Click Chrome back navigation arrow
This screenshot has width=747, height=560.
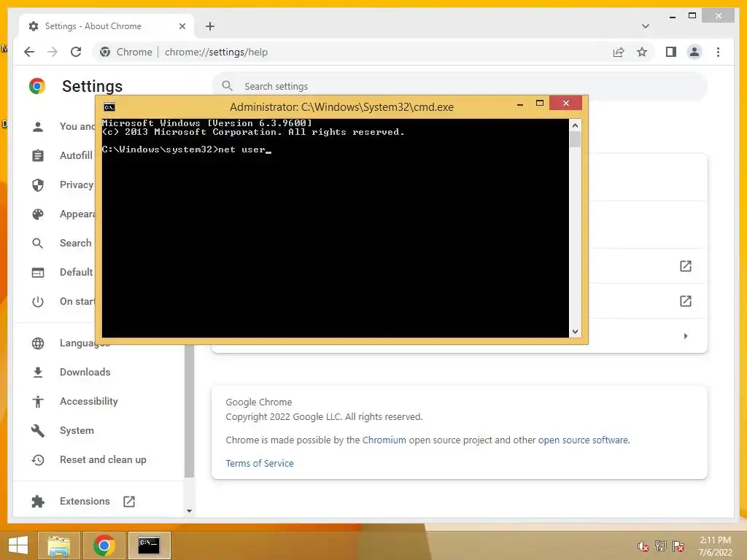tap(29, 52)
